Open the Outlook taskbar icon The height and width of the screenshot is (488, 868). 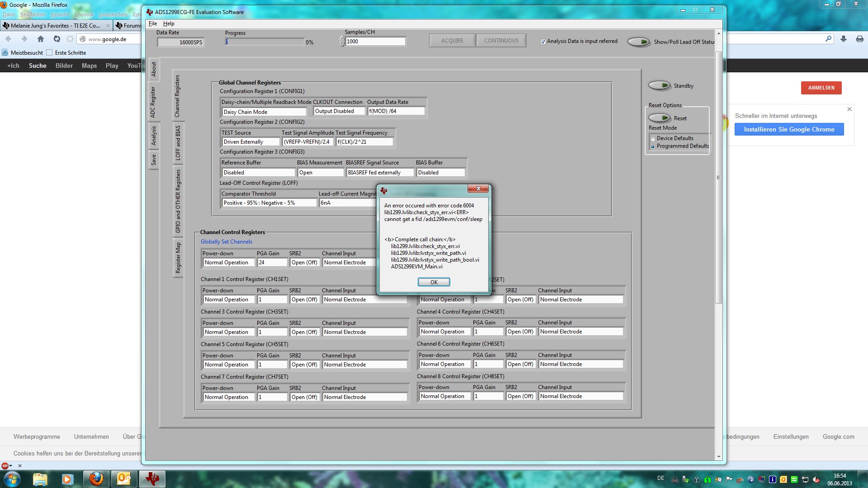(124, 479)
